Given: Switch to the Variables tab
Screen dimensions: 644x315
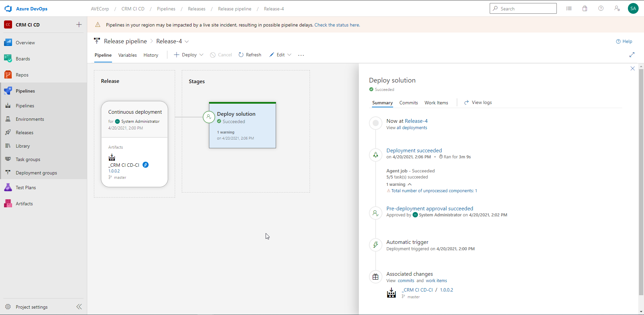Looking at the screenshot, I should click(127, 55).
